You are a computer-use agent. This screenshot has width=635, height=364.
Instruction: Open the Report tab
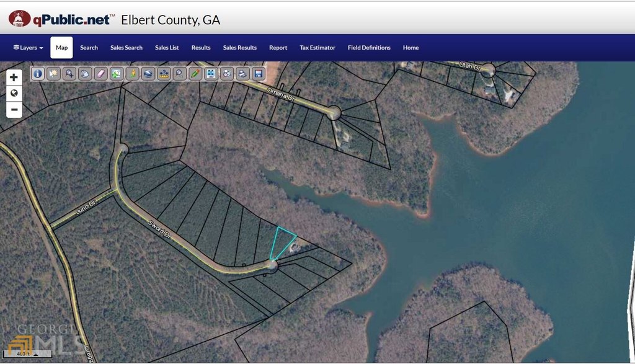pyautogui.click(x=278, y=48)
